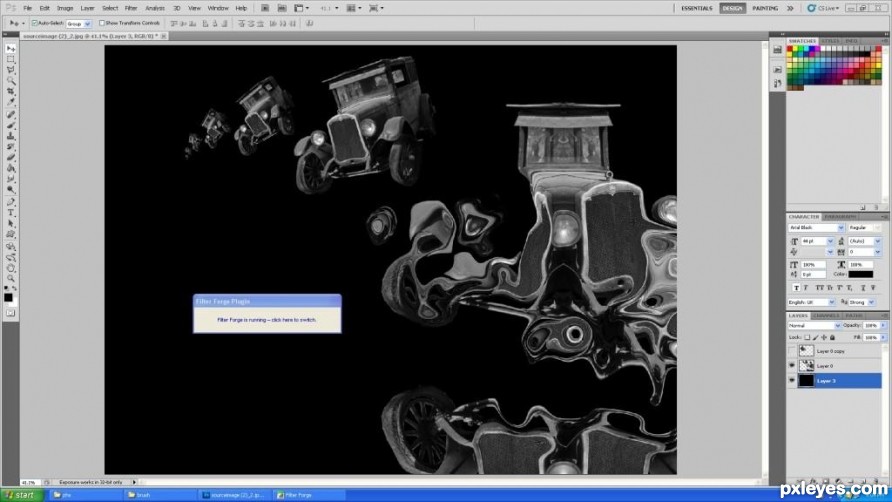Open the File menu
Image resolution: width=892 pixels, height=502 pixels.
tap(27, 9)
